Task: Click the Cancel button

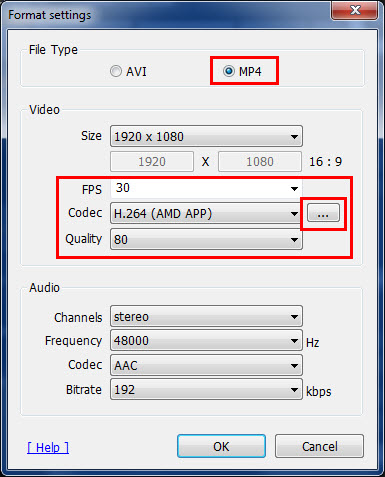Action: pos(319,446)
